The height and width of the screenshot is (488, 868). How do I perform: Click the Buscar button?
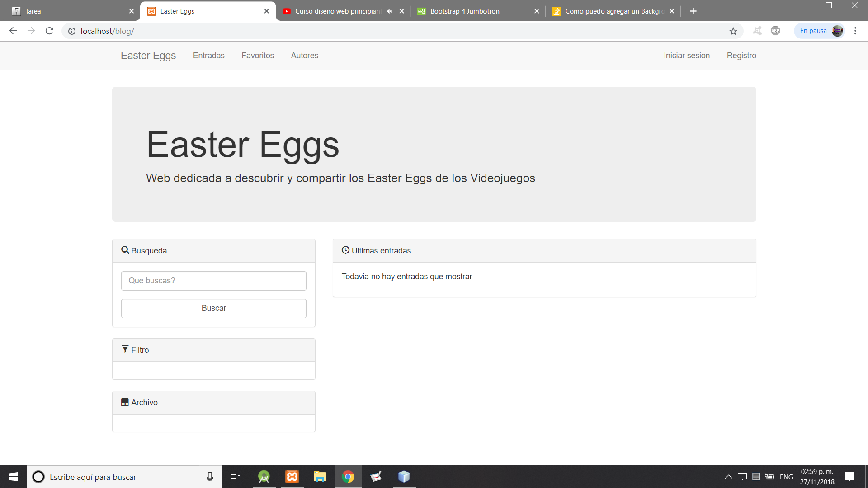[x=214, y=308]
